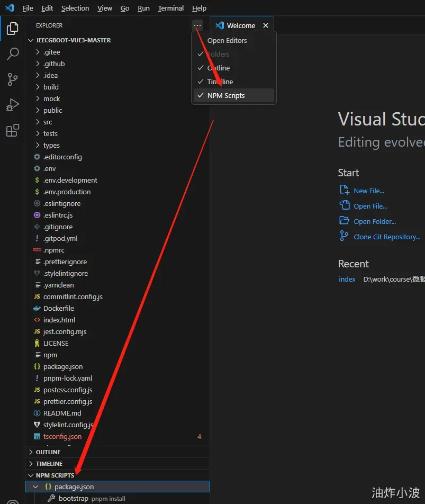
Task: Open tsconfig.json file in explorer
Action: (62, 436)
